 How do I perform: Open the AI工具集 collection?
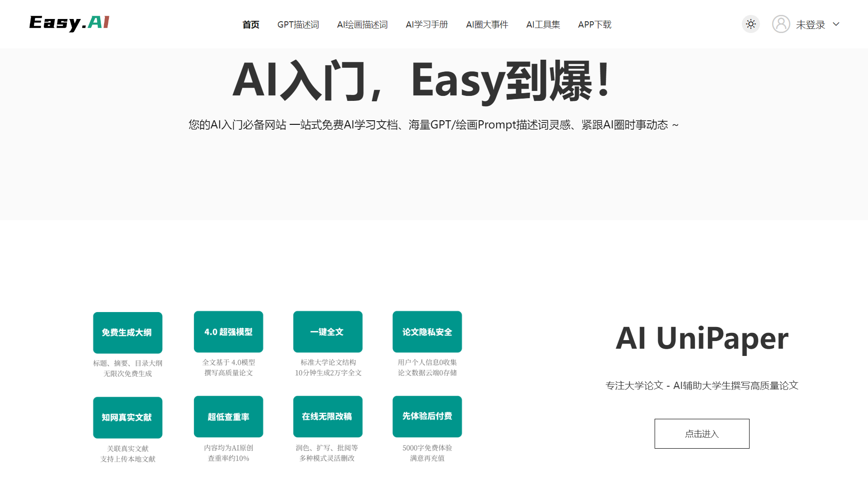pyautogui.click(x=542, y=24)
